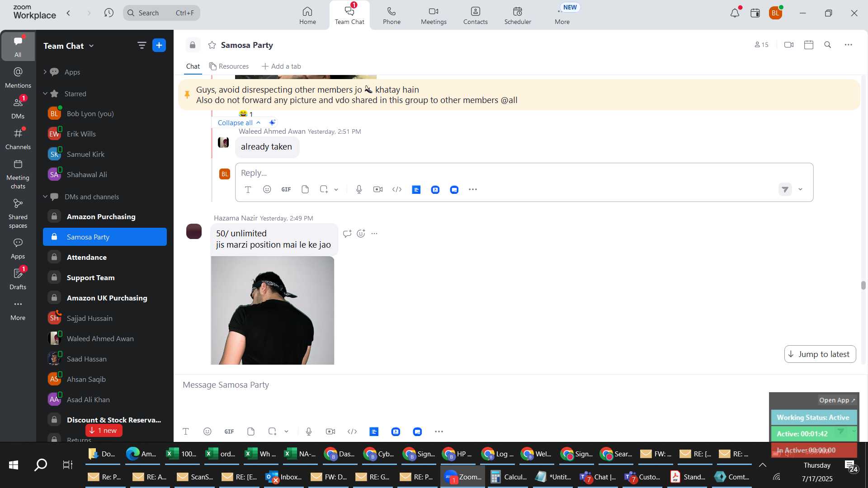Screen dimensions: 868x488
Task: Open the Attendance channel
Action: click(105, 258)
